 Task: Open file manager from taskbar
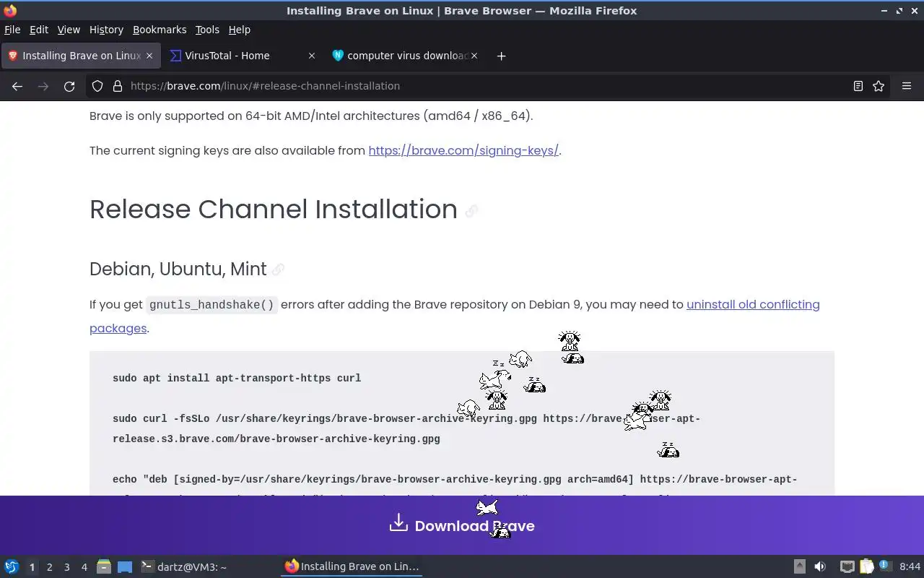(x=104, y=567)
